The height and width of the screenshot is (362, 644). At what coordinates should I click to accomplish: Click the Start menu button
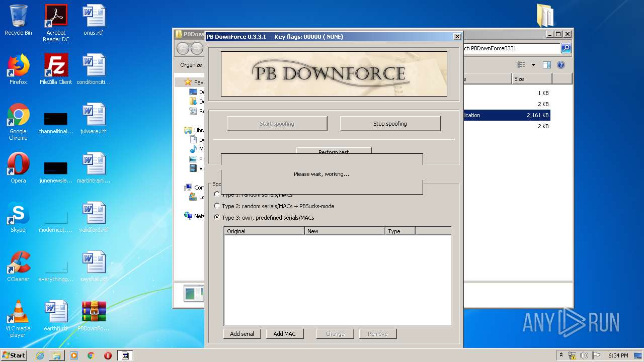click(14, 355)
